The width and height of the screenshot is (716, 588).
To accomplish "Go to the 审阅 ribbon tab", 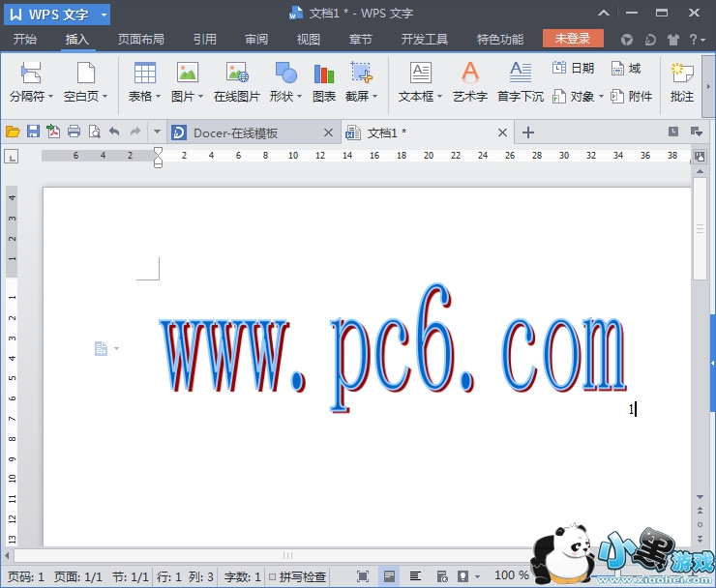I will [256, 40].
